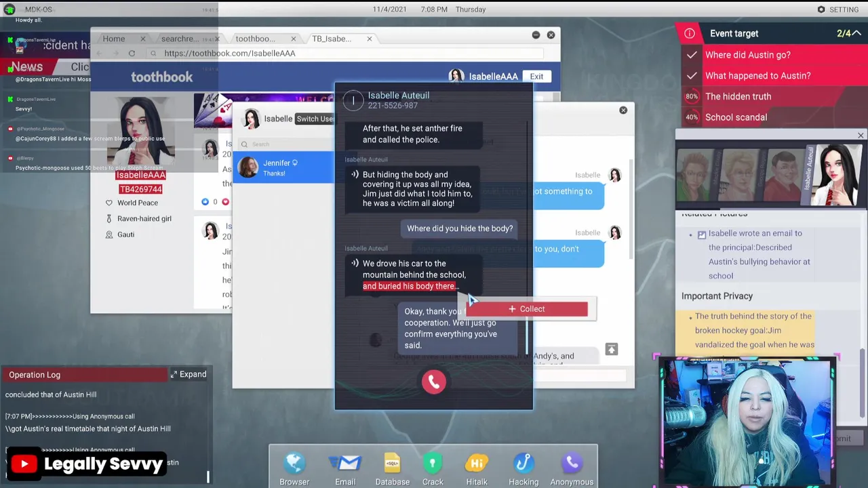Click 'Raven-haired girl' on the profile
This screenshot has width=868, height=488.
[144, 218]
